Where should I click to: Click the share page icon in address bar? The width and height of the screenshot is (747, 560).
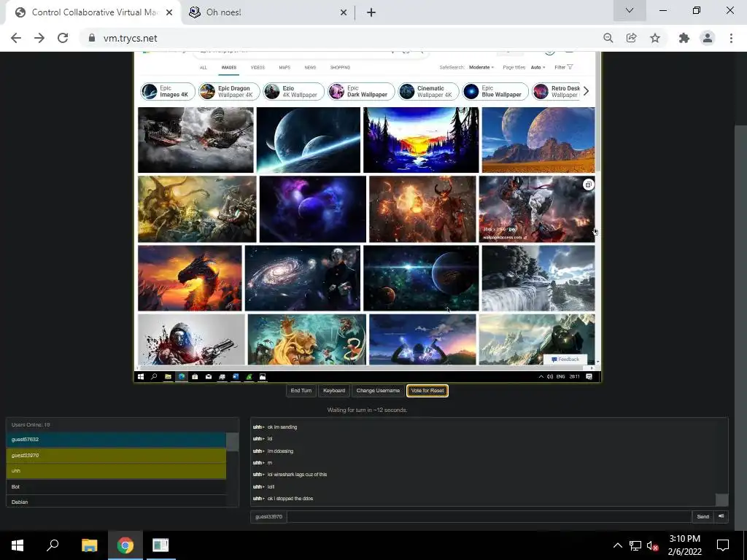point(631,38)
